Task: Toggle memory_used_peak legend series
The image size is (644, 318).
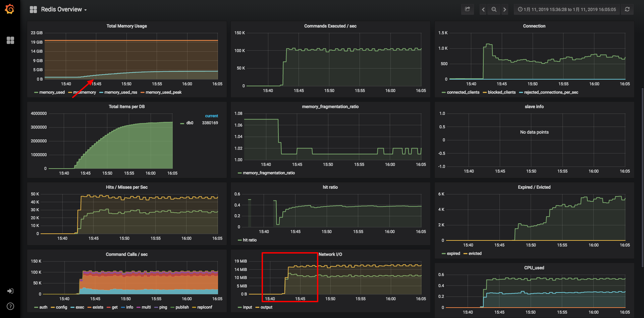Action: [164, 92]
